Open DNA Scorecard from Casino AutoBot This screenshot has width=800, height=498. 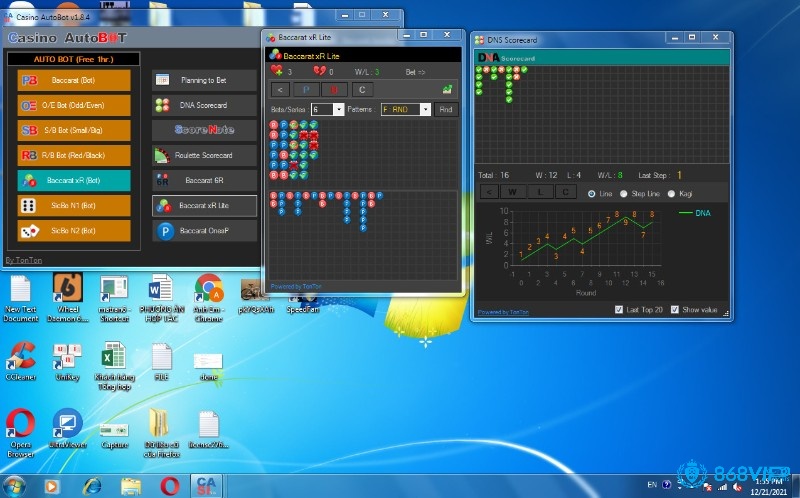click(x=204, y=105)
